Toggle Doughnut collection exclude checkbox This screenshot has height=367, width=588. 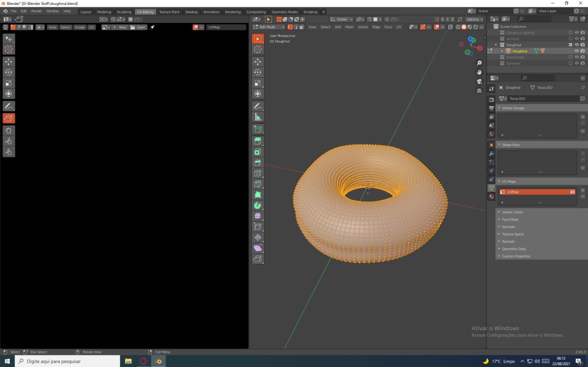click(570, 45)
